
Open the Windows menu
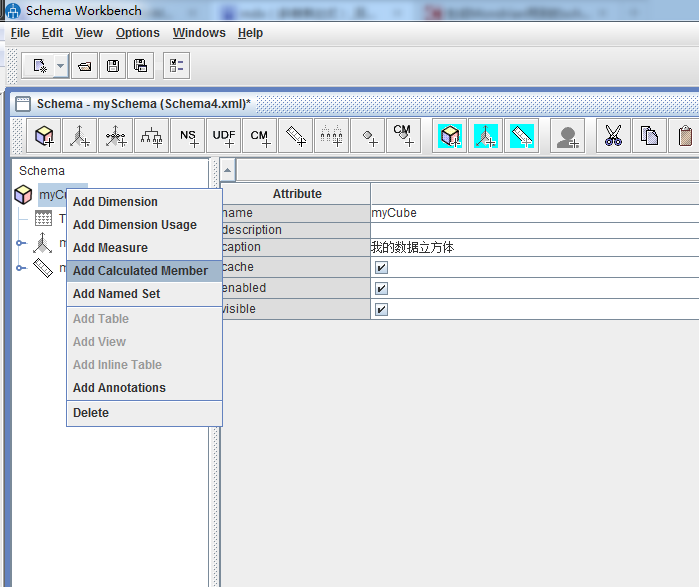(x=199, y=33)
